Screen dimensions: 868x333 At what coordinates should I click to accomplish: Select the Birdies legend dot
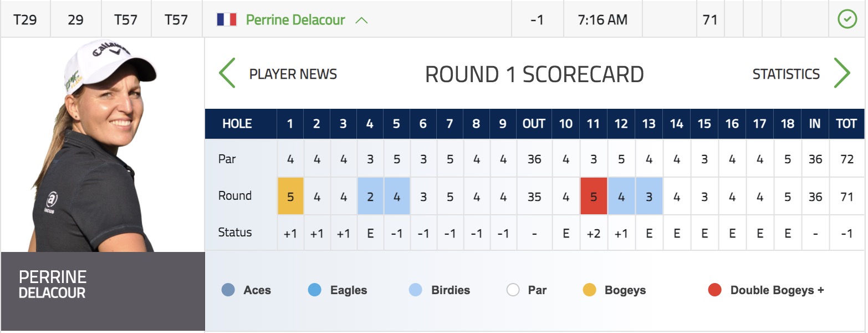coord(415,290)
